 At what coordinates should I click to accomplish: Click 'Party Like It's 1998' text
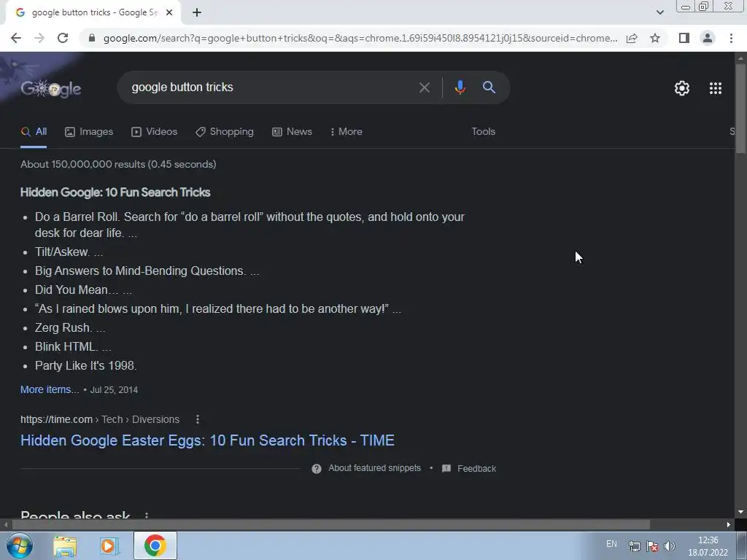pyautogui.click(x=86, y=366)
